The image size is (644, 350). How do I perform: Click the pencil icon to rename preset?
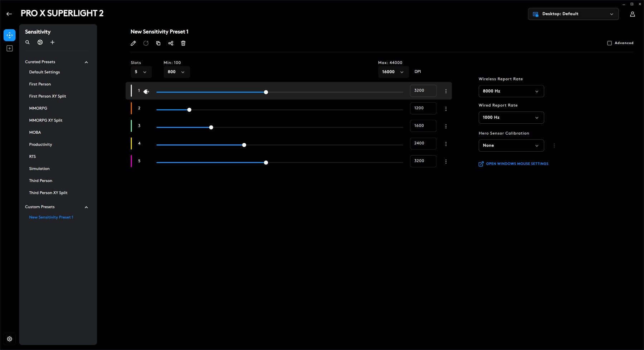pos(133,43)
